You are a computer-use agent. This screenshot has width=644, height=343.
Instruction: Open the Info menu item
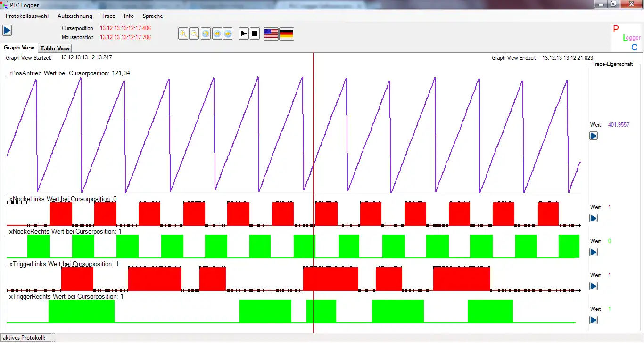(128, 16)
